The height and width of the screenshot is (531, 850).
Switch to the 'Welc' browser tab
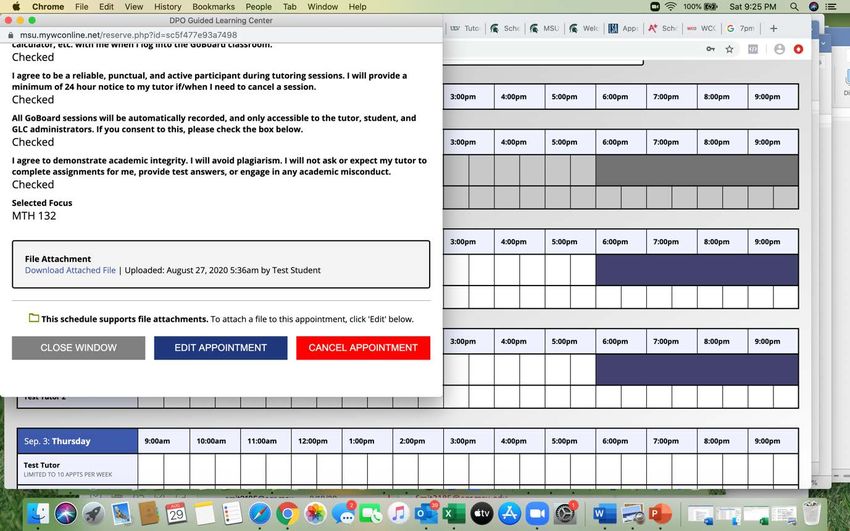tap(584, 28)
